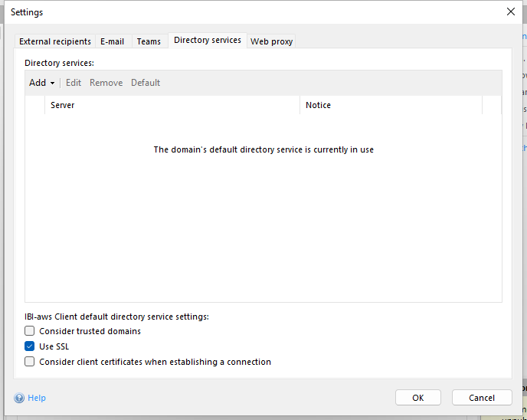Viewport: 527px width, 420px height.
Task: Confirm settings with the OK button
Action: tap(417, 398)
